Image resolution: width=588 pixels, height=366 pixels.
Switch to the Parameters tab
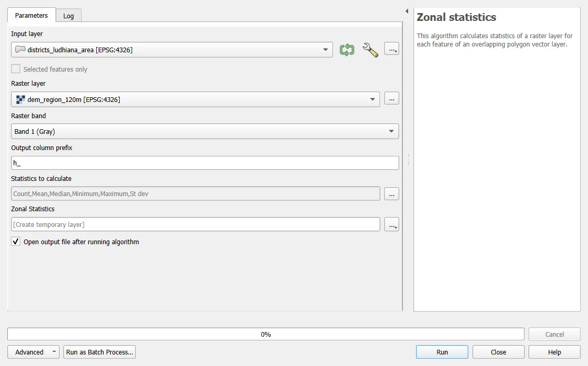[31, 15]
